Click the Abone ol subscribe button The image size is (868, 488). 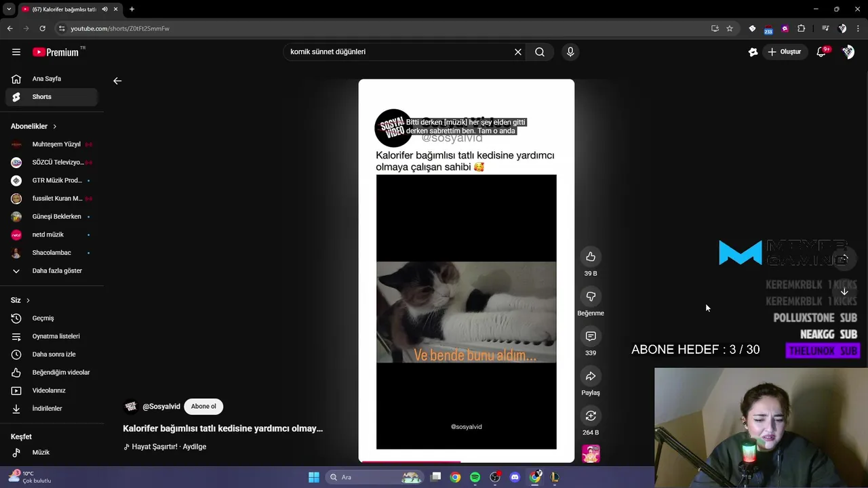tap(203, 407)
